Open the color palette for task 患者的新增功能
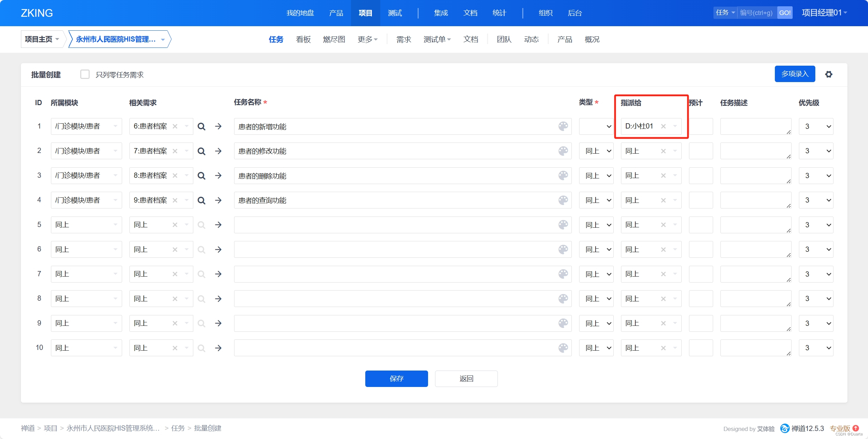 tap(563, 126)
